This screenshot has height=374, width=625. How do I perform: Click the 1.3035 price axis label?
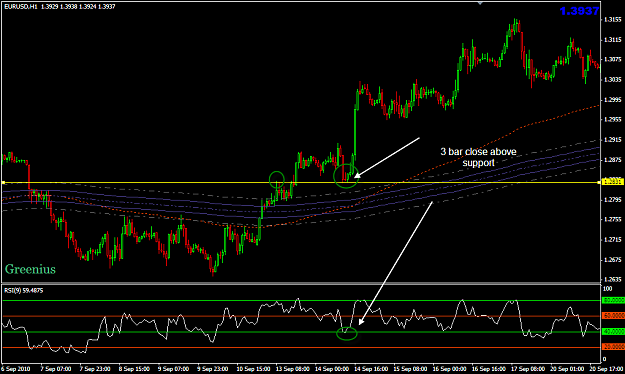coord(613,79)
